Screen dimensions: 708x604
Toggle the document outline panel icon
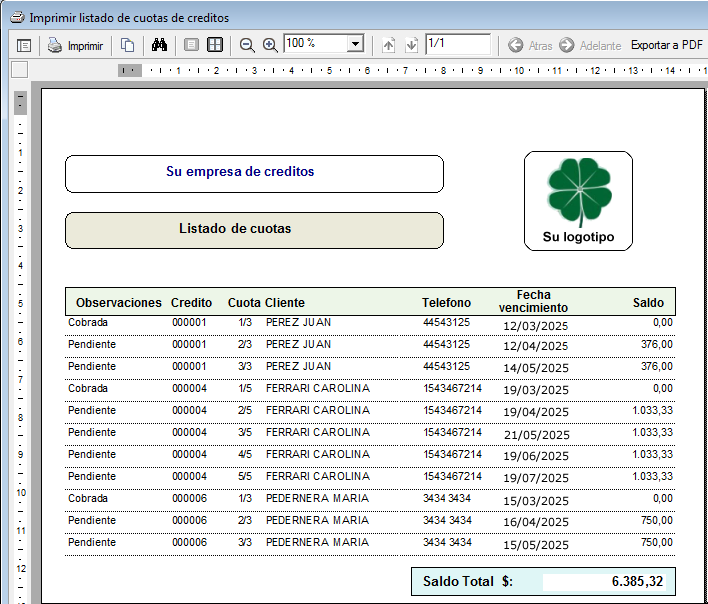[x=24, y=45]
